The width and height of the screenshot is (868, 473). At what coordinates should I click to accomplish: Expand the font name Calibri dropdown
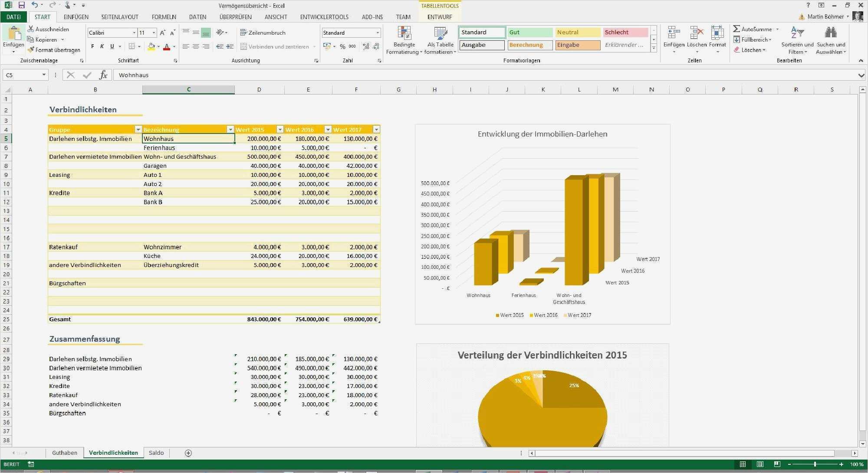[x=134, y=33]
